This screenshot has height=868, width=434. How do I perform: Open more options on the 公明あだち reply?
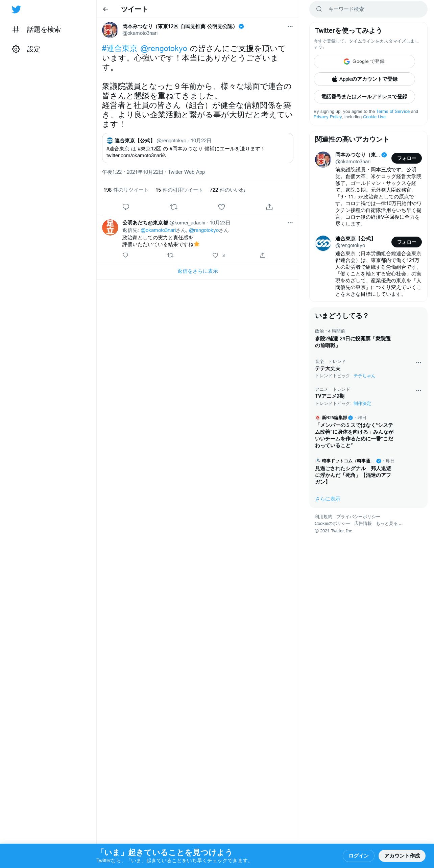pos(290,223)
